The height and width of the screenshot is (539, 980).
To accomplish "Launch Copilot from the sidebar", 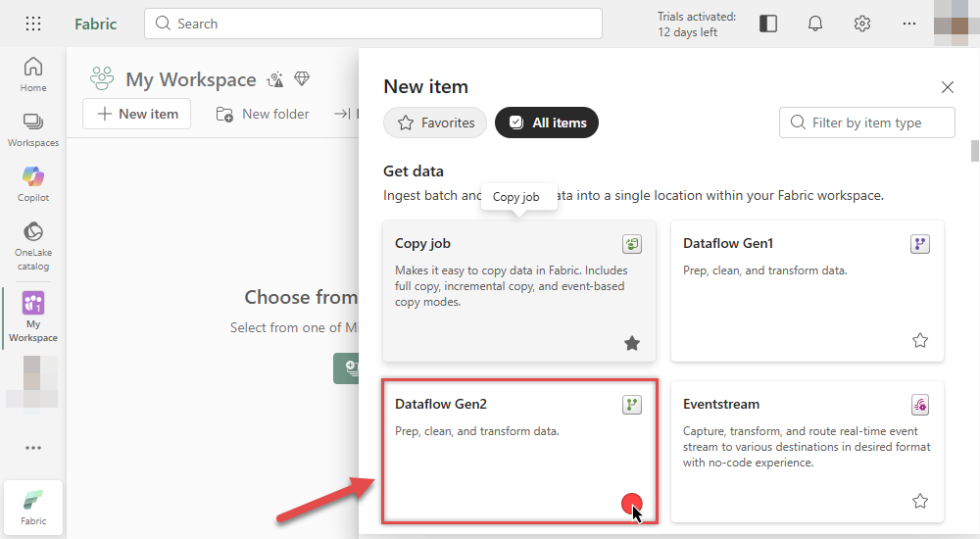I will 33,184.
